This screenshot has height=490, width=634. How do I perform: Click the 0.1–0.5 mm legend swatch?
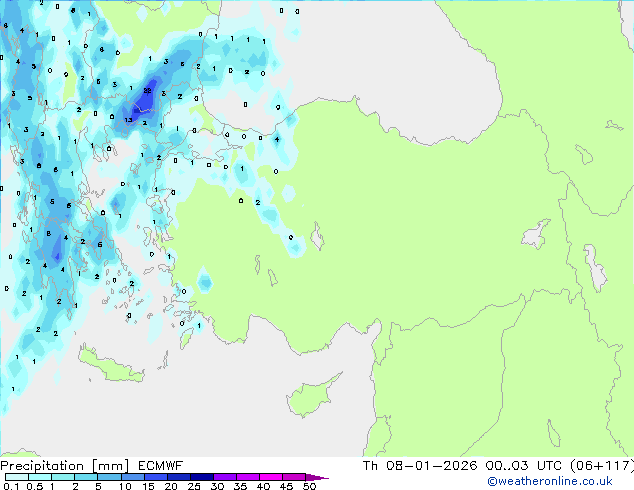17,477
